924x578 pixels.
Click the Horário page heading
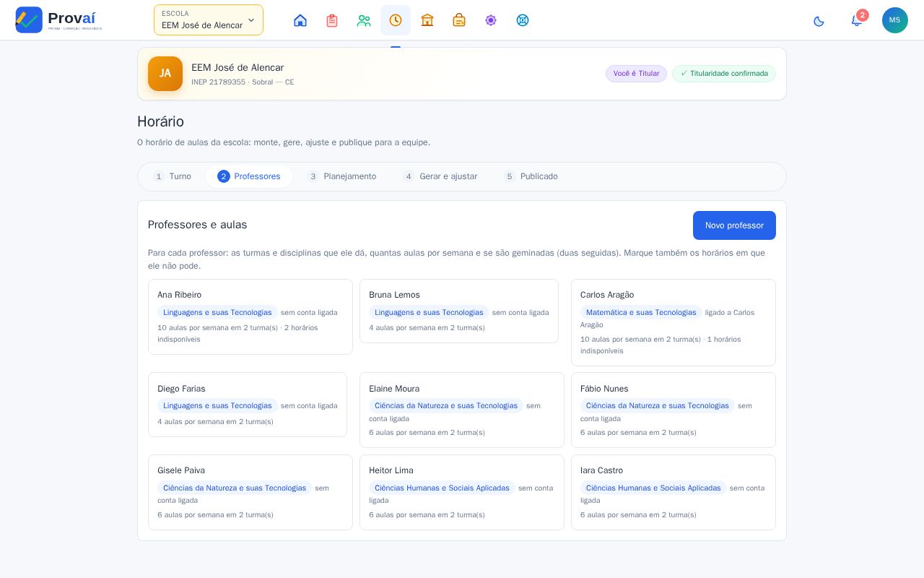160,121
